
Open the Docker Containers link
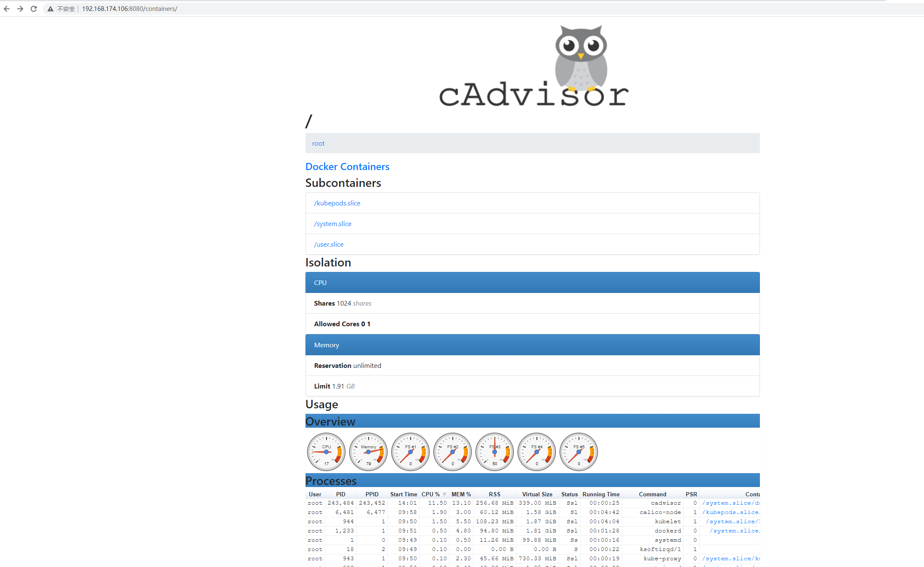coord(347,167)
